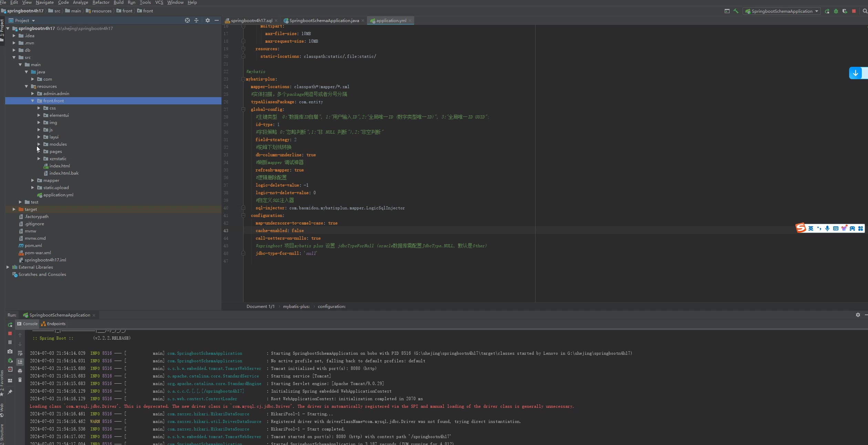The width and height of the screenshot is (868, 445).
Task: Click the Clear All trash icon in console
Action: [20, 380]
